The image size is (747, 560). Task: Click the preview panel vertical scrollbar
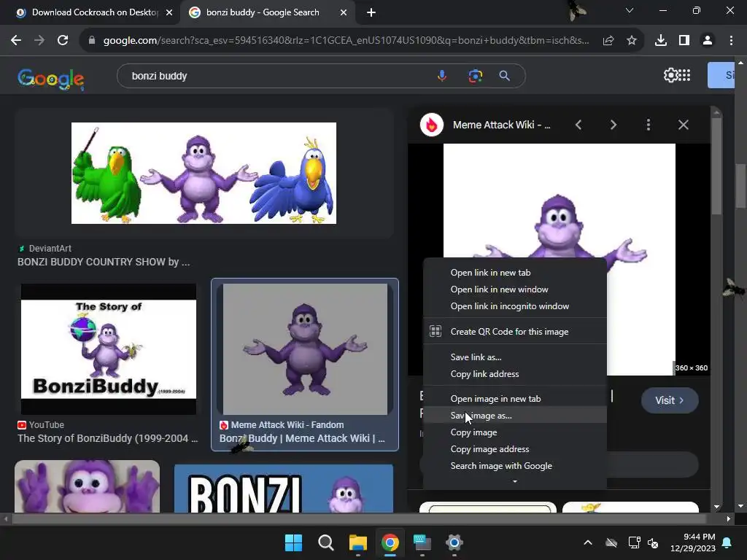[716, 167]
